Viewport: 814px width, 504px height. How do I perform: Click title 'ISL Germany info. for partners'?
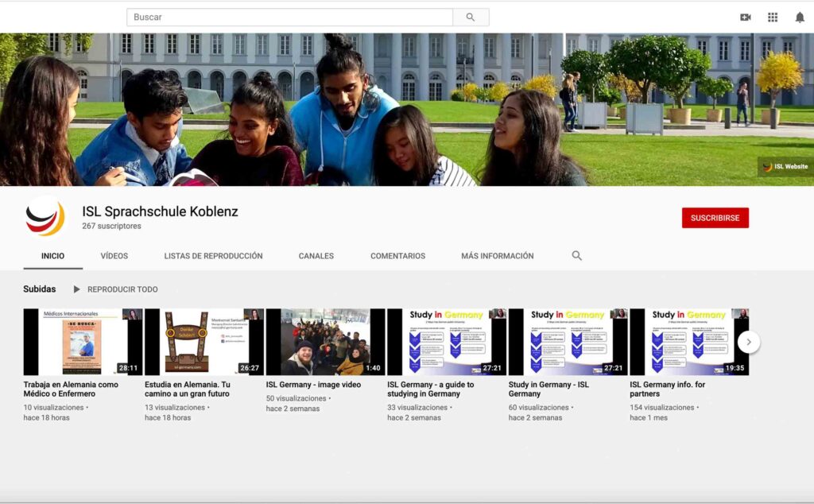[668, 390]
